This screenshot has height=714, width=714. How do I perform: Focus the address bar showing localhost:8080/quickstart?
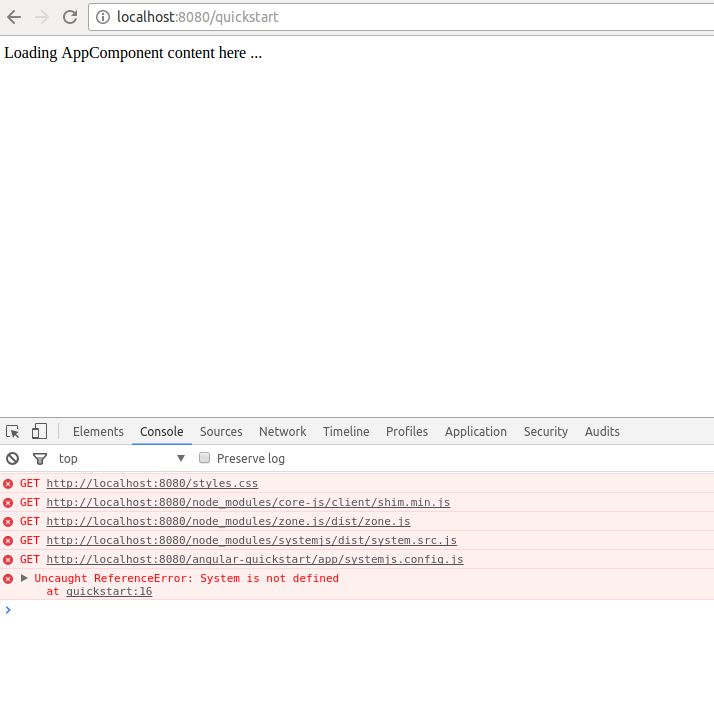pyautogui.click(x=401, y=17)
